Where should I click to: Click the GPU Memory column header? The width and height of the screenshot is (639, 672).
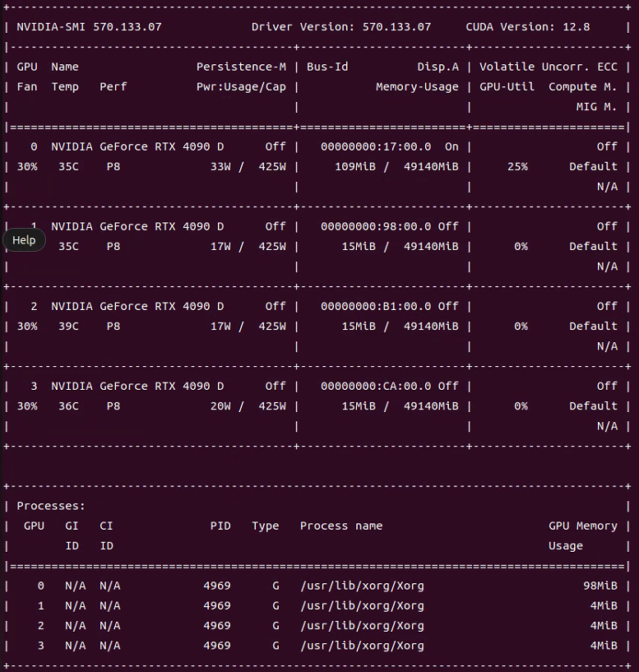[583, 526]
